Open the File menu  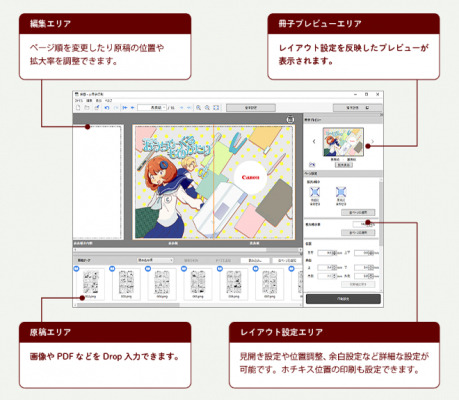78,100
